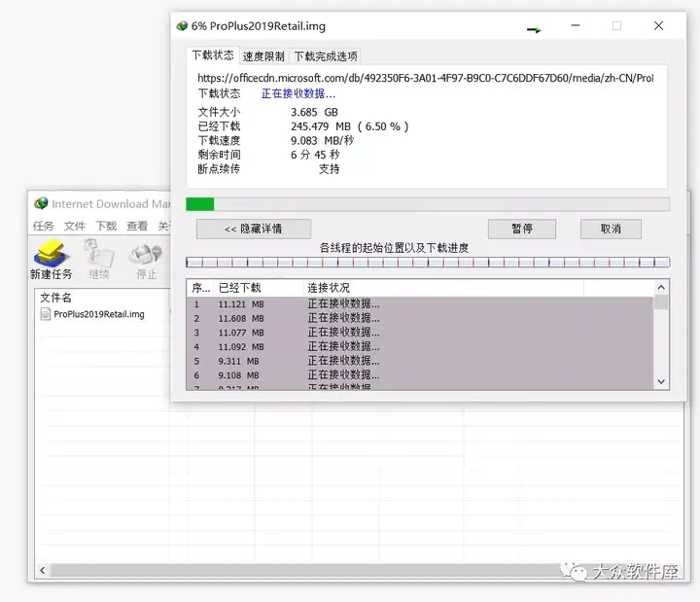Open the 任务 menu in main window
This screenshot has height=602, width=700.
[x=44, y=226]
